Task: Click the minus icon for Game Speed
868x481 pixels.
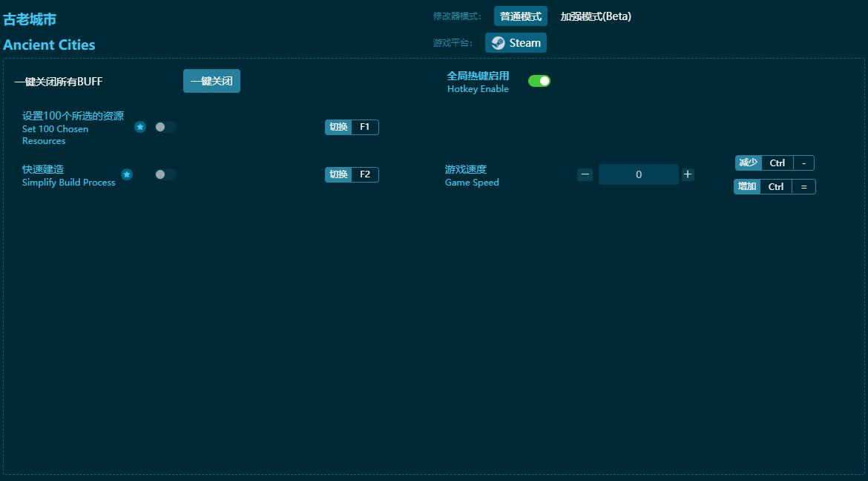Action: (x=585, y=174)
